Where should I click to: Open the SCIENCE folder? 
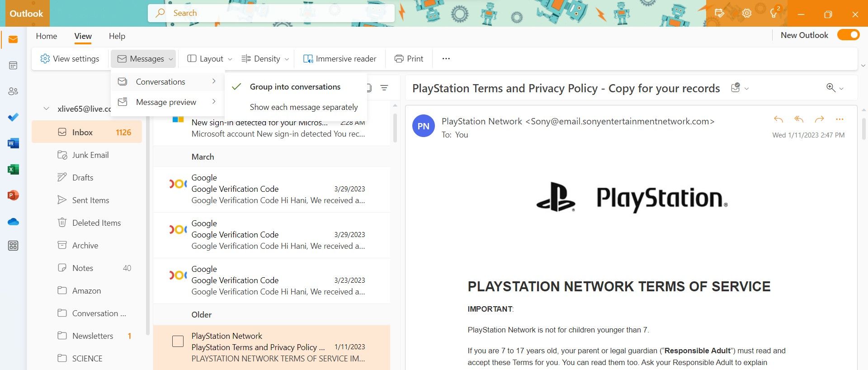[87, 359]
